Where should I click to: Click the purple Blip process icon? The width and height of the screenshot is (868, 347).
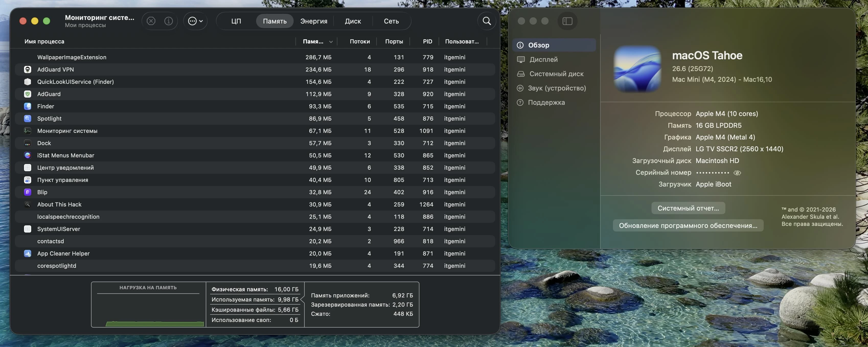[28, 192]
